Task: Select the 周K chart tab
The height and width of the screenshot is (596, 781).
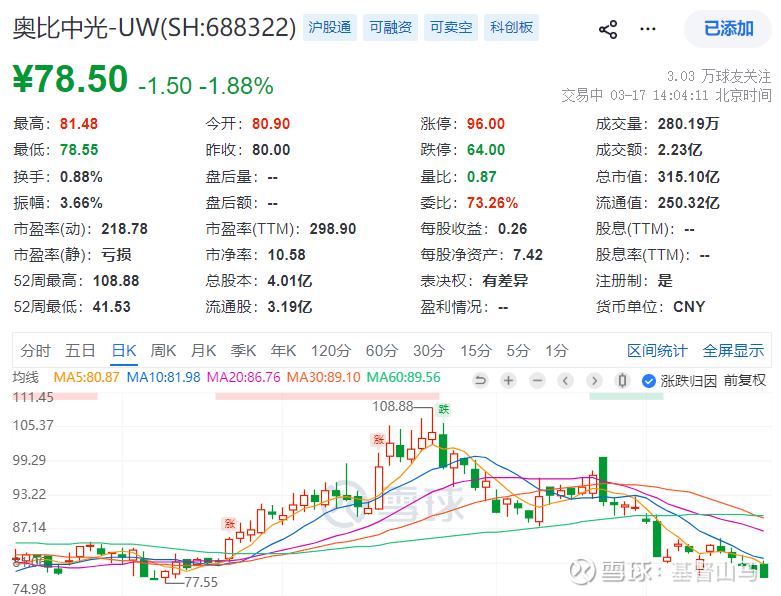Action: tap(163, 351)
